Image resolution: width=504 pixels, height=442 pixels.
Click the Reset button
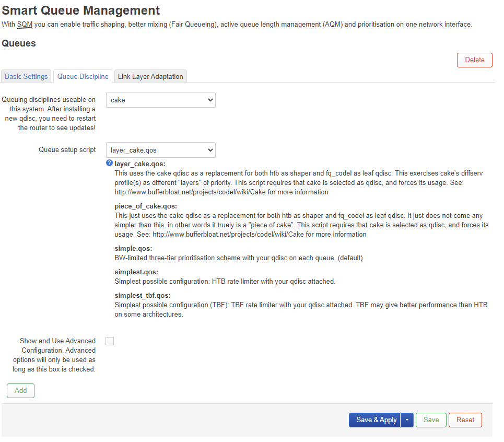[x=465, y=420]
